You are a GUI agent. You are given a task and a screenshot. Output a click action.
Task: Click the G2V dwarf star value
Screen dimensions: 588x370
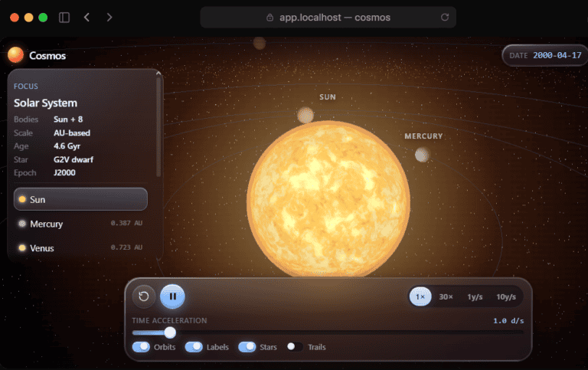(x=73, y=159)
